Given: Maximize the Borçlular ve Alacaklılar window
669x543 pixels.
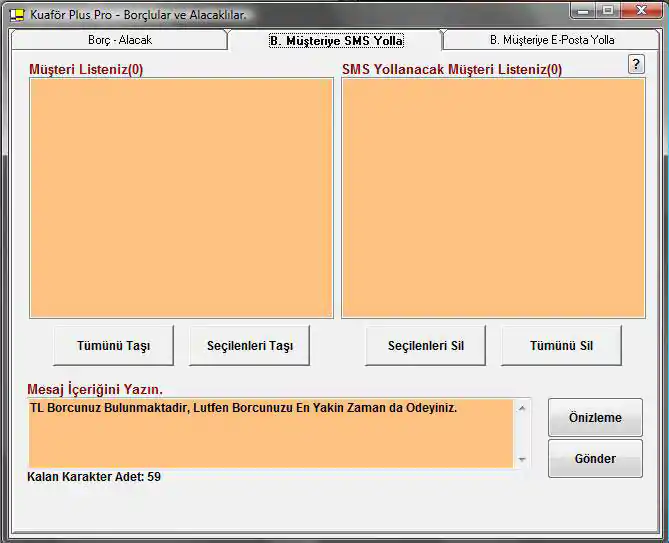Looking at the screenshot, I should click(x=609, y=11).
